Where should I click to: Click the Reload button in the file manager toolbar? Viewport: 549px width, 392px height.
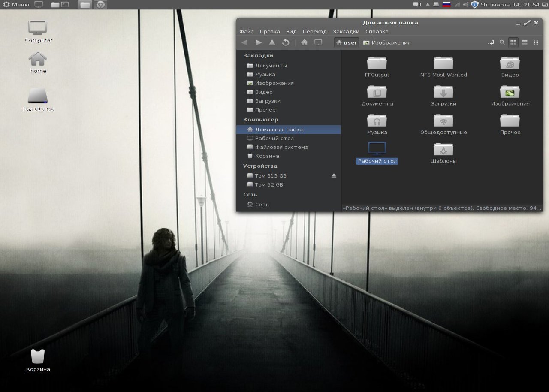286,42
